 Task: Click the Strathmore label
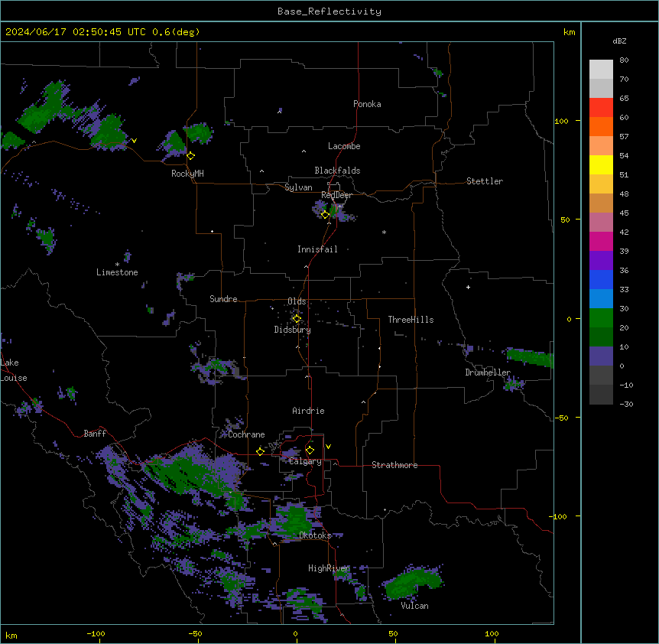394,465
